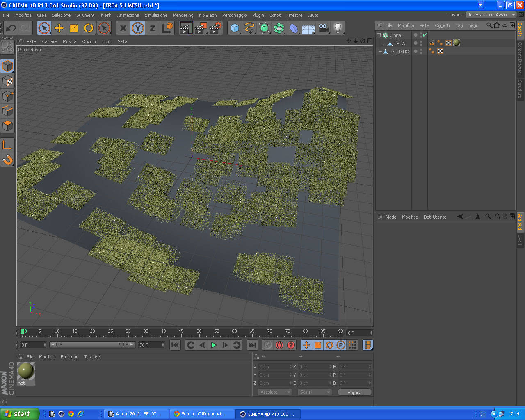Enable the Snap magnet tool
The width and height of the screenshot is (525, 420).
click(7, 160)
